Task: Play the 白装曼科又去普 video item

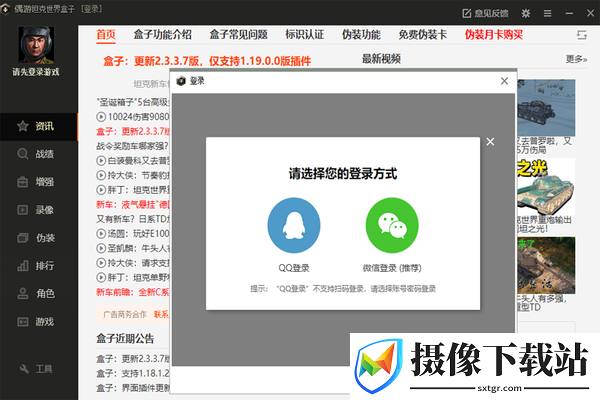Action: click(x=132, y=160)
